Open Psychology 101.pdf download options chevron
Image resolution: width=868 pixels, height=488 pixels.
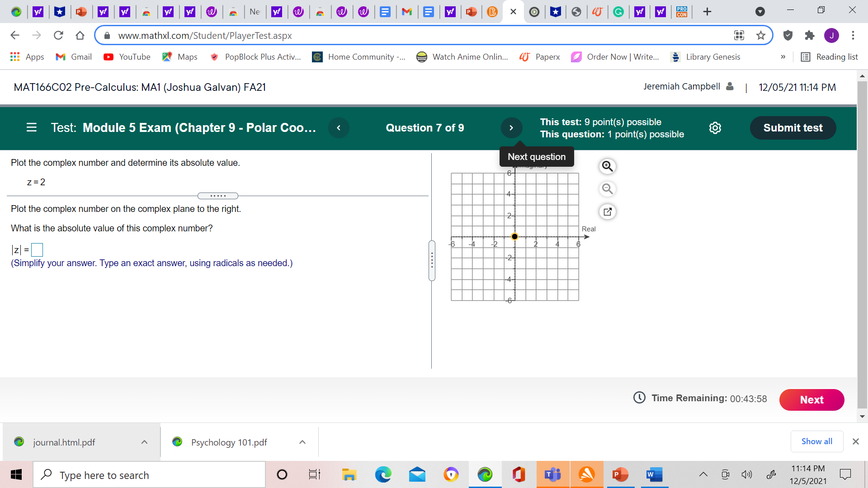coord(302,442)
